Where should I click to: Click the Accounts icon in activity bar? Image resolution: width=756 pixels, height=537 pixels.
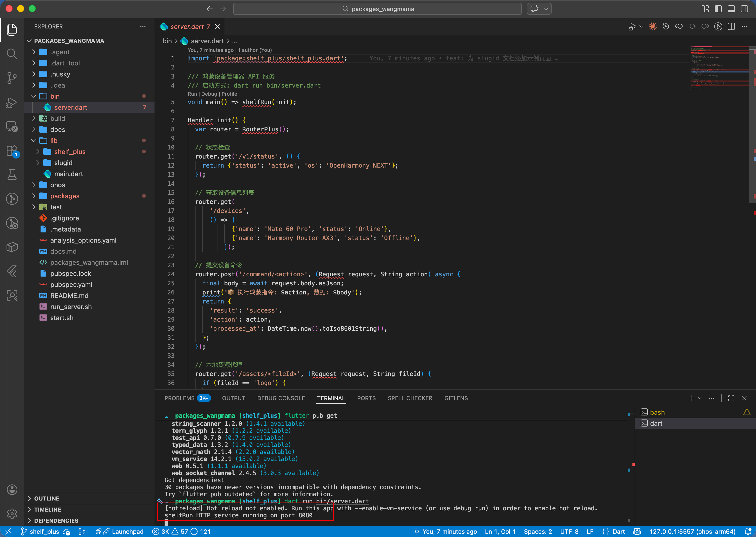(x=12, y=490)
